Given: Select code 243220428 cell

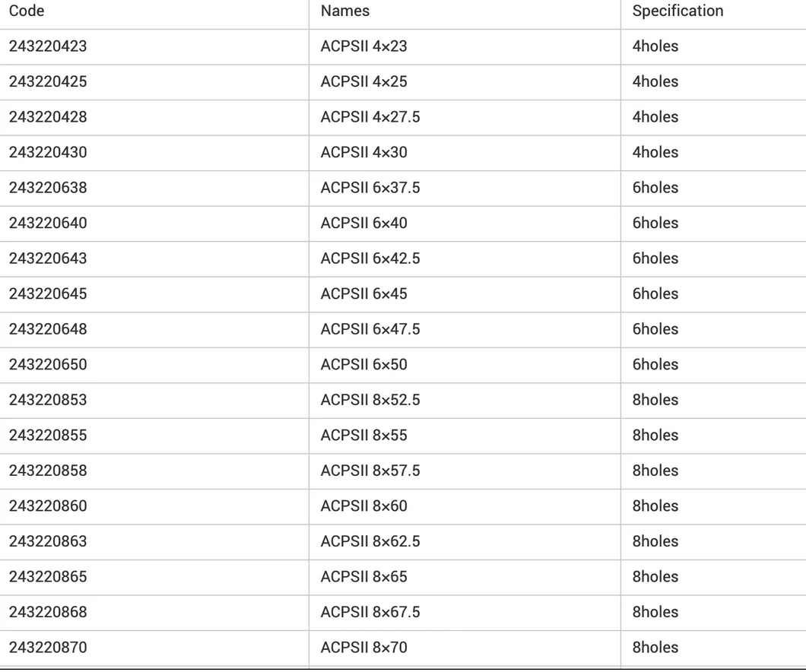Looking at the screenshot, I should click(48, 117).
